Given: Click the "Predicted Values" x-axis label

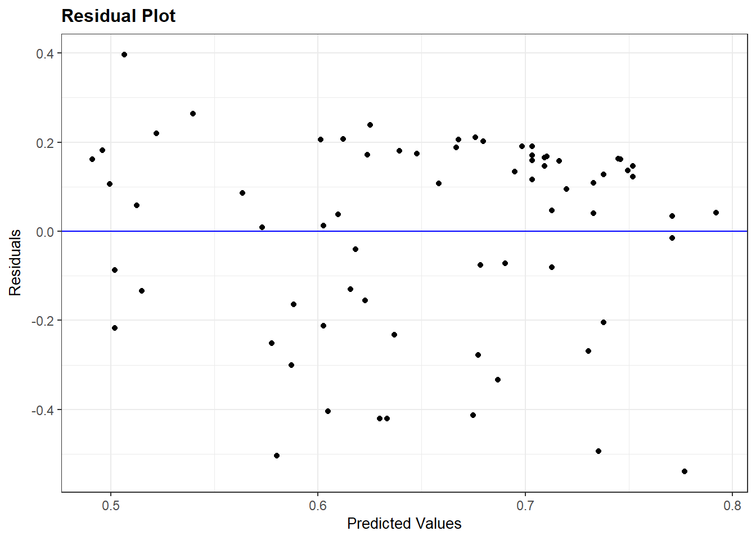Looking at the screenshot, I should (404, 524).
